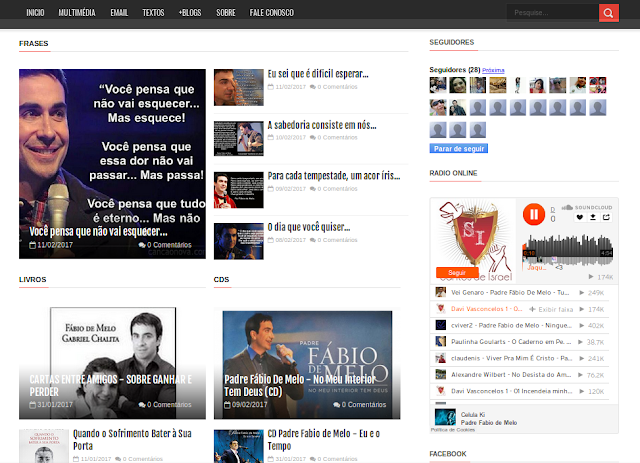Screen dimensions: 640x463
Task: Click thumbnail for O dia que você quiser
Action: (239, 241)
